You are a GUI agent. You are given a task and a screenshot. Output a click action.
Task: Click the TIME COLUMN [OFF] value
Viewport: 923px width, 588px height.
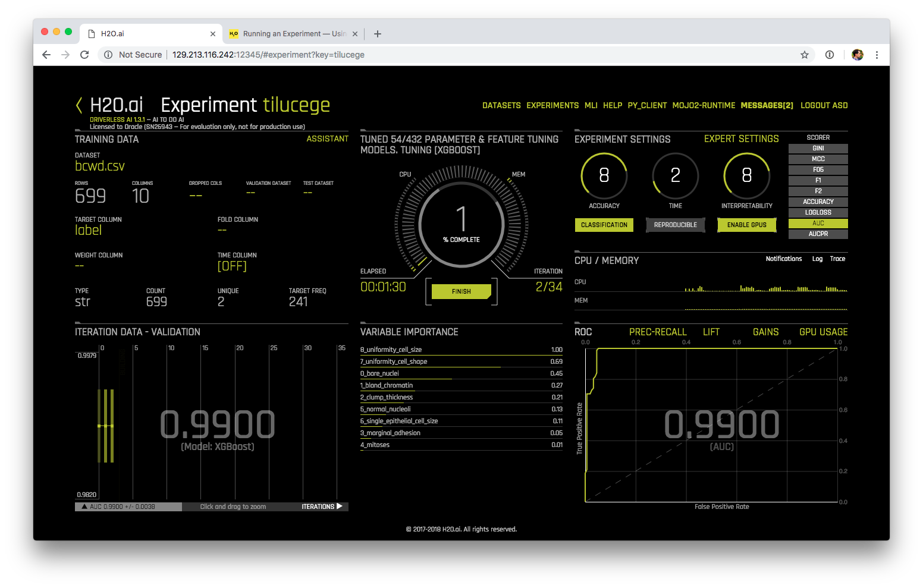(x=232, y=266)
